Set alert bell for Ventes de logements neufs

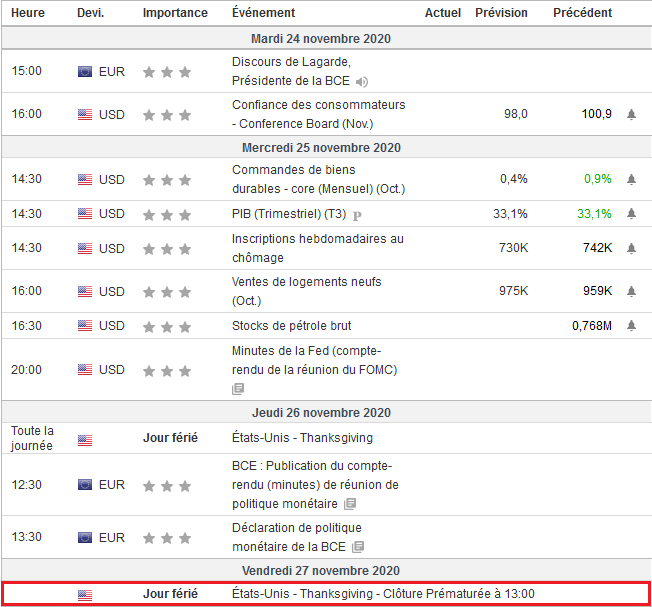(631, 291)
